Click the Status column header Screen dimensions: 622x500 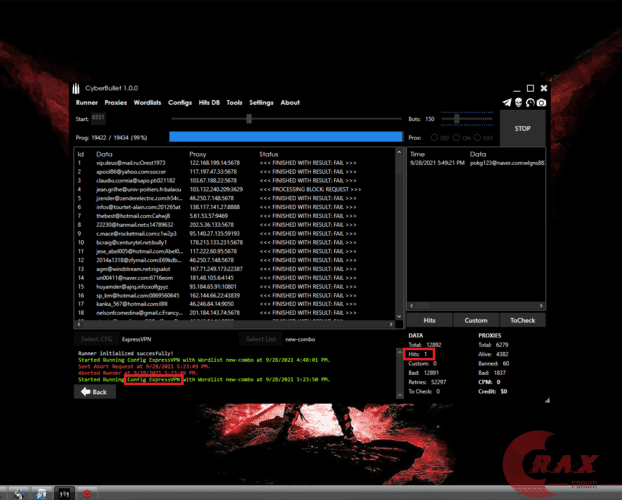pos(269,154)
